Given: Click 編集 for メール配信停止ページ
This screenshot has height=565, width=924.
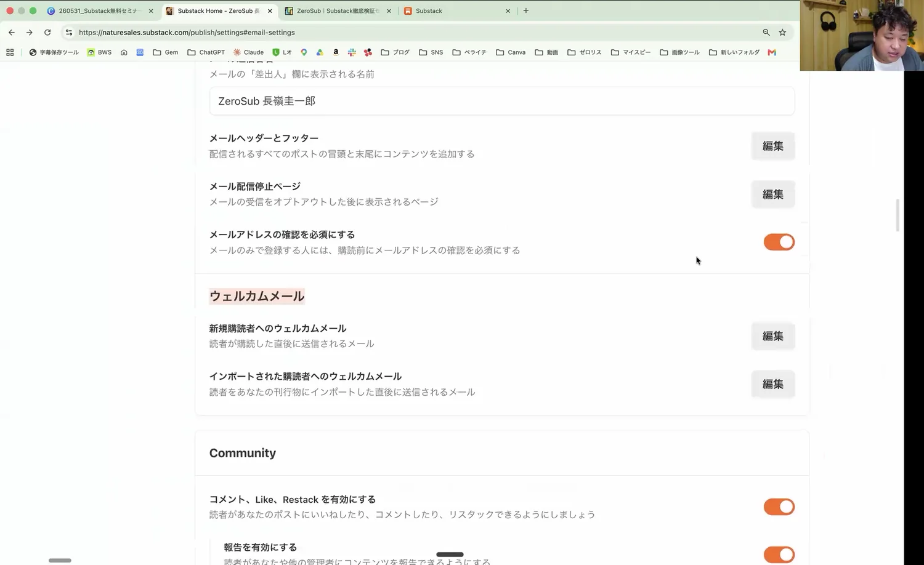Looking at the screenshot, I should click(772, 194).
